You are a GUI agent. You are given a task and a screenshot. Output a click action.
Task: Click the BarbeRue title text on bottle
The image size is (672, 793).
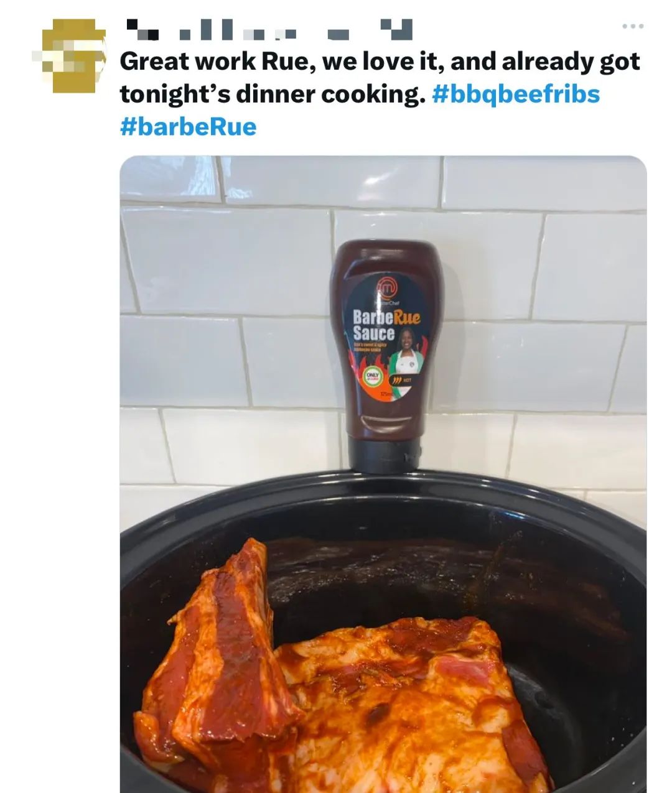click(x=386, y=317)
